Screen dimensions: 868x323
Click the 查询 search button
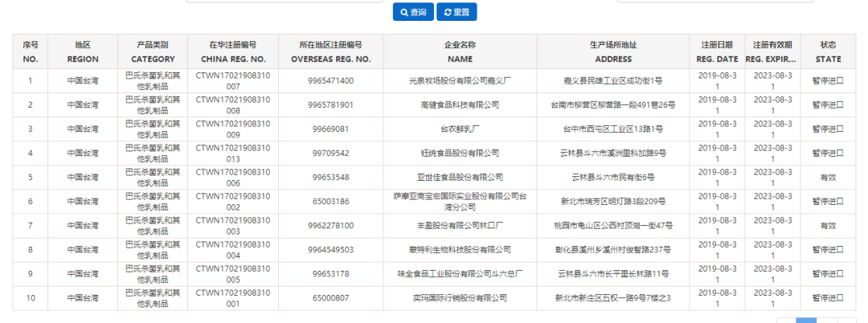click(413, 12)
